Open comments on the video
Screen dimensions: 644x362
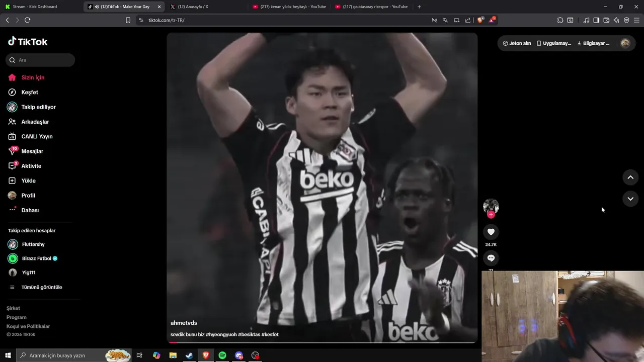point(491,258)
